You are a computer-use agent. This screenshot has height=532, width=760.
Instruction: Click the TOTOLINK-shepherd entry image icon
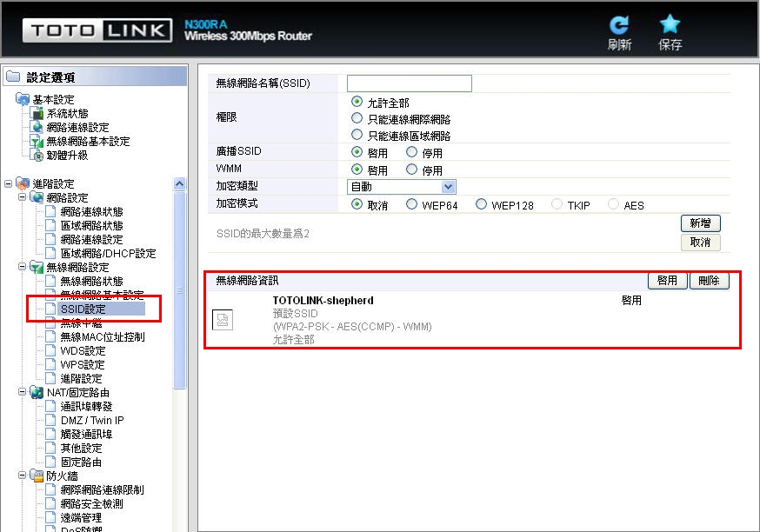(x=223, y=320)
